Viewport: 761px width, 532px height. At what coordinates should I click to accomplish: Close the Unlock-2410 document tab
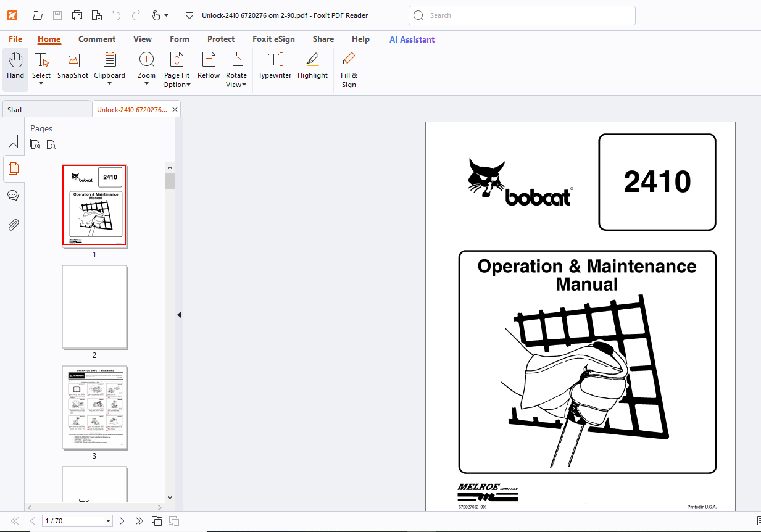[175, 110]
